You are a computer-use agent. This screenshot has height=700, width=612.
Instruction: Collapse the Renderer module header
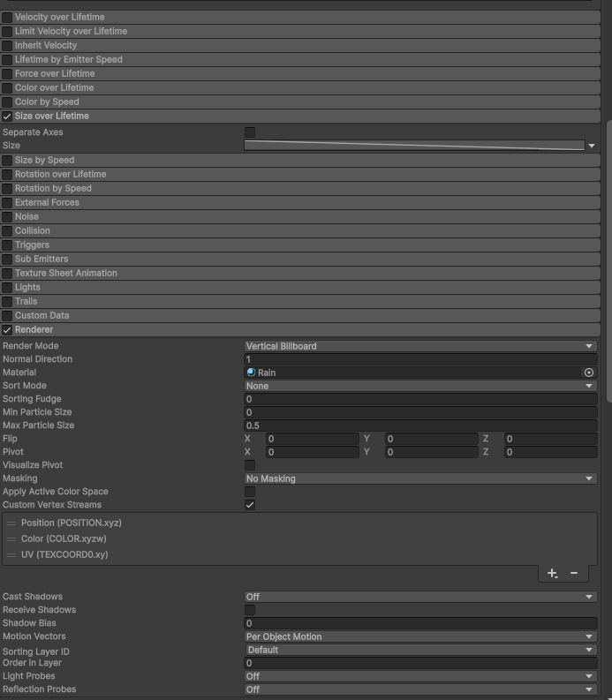(x=300, y=330)
